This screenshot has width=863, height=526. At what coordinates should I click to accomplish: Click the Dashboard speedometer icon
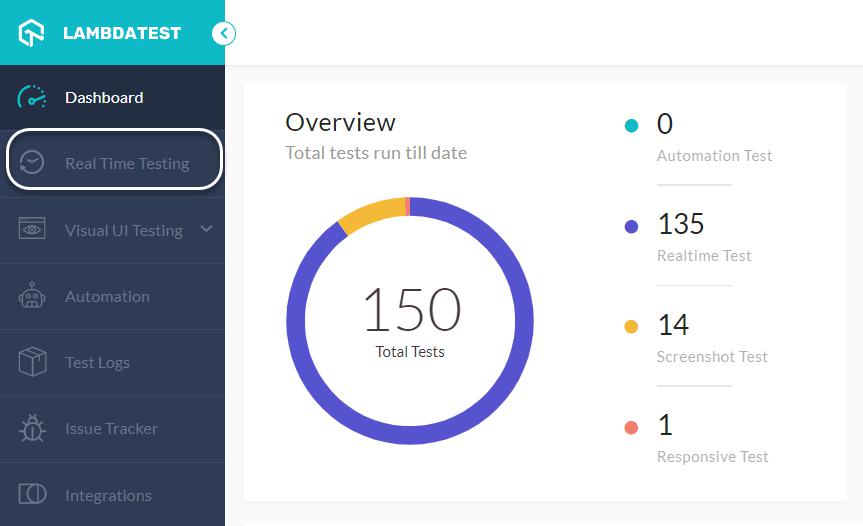(31, 97)
